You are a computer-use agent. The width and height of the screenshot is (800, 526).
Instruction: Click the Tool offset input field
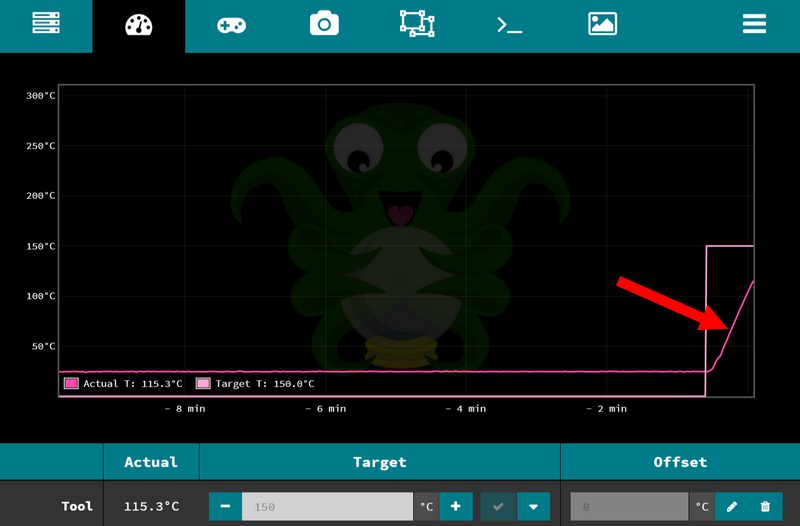click(x=630, y=506)
